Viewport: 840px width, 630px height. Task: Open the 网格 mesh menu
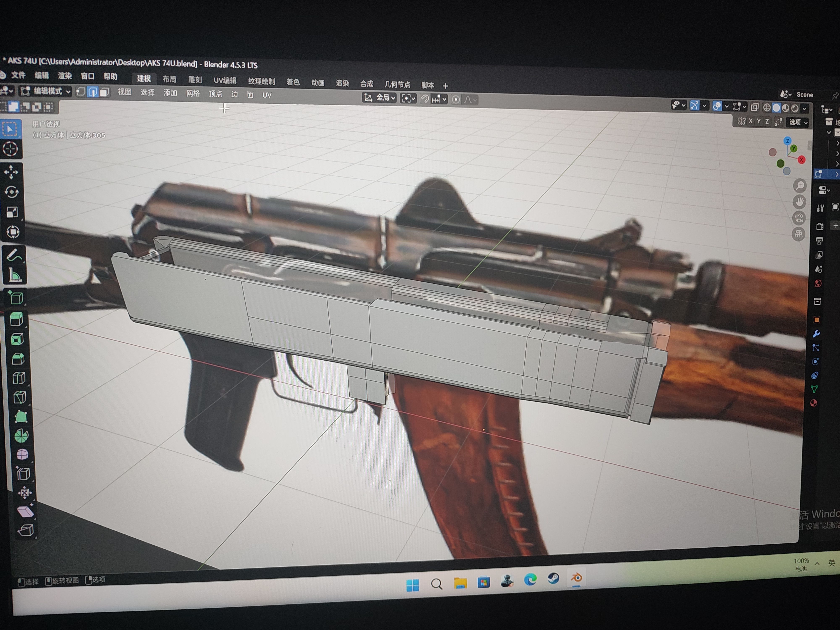pyautogui.click(x=193, y=93)
